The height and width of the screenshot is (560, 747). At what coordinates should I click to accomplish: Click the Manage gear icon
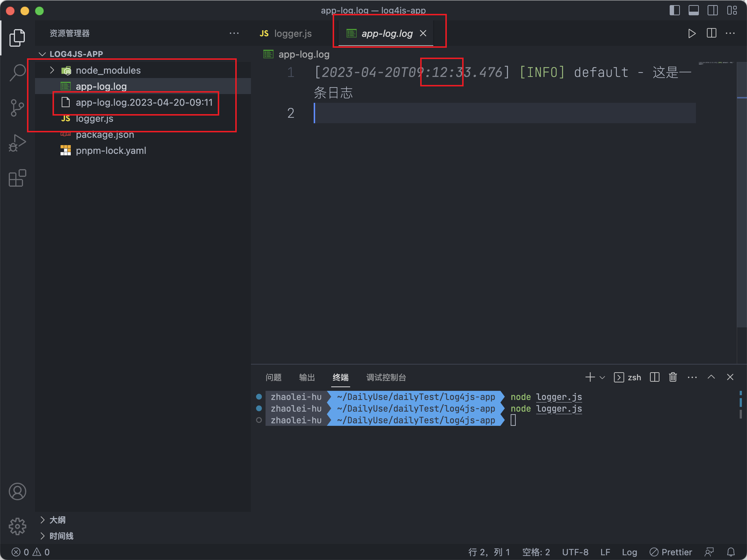pyautogui.click(x=17, y=526)
